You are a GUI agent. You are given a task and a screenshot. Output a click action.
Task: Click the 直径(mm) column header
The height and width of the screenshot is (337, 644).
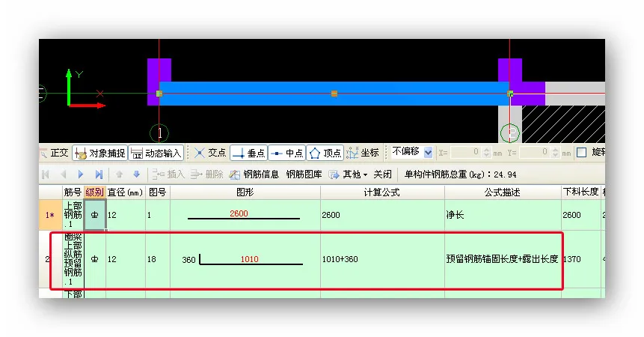click(125, 192)
